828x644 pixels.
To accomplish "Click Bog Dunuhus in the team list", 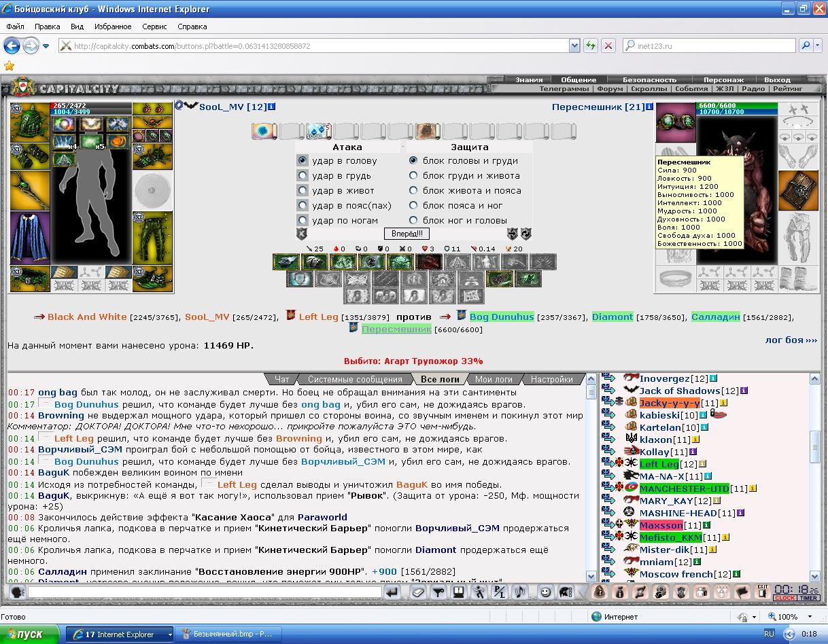I will [503, 317].
